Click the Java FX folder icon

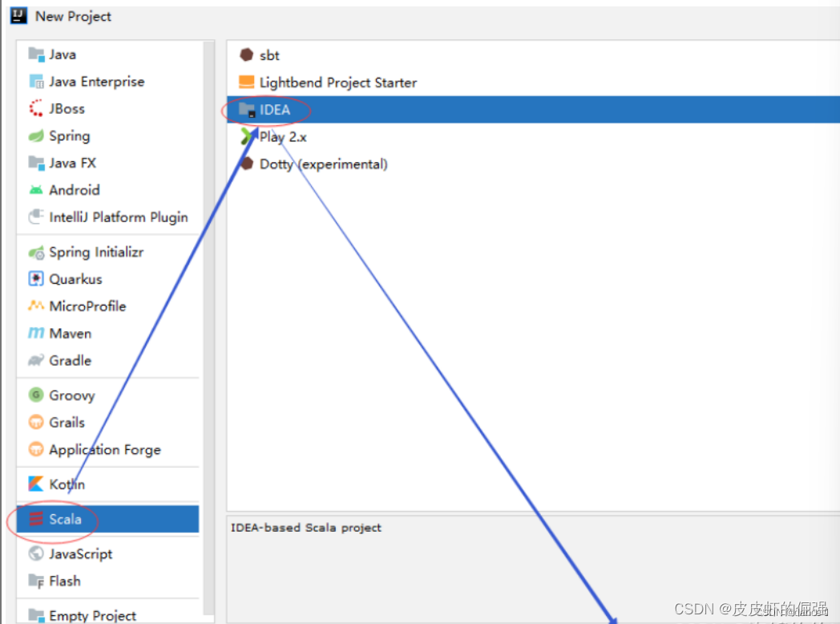click(36, 163)
